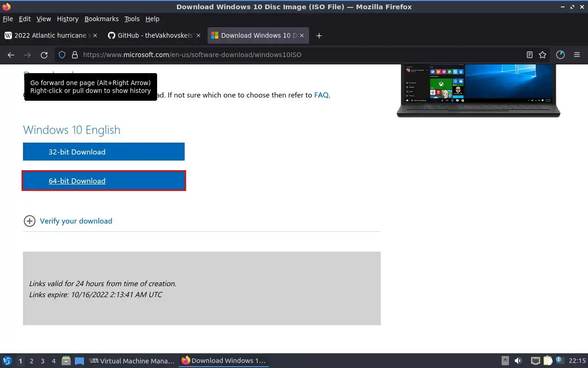Screen dimensions: 588x368
Task: Switch to workspace 4
Action: click(x=54, y=361)
